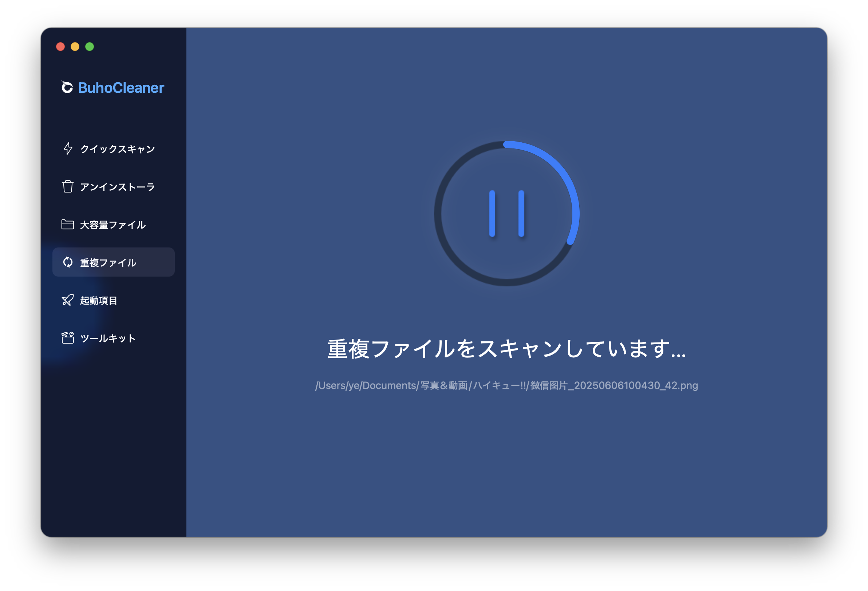Close the BuhoCleaner window with the red button

tap(60, 47)
